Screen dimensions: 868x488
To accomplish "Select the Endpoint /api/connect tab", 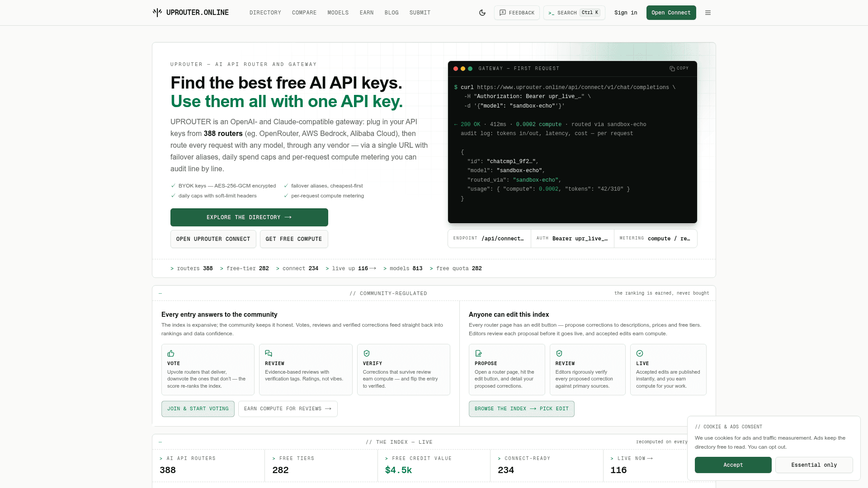I will click(x=489, y=239).
